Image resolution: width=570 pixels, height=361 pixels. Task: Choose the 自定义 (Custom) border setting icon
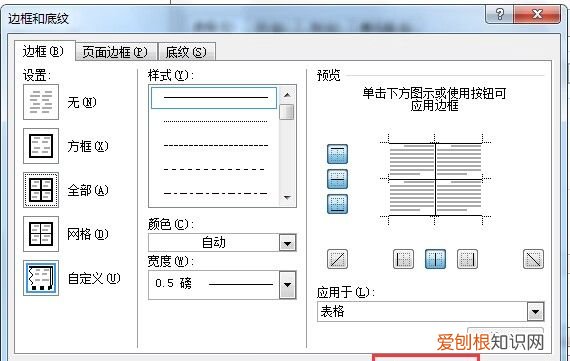(41, 278)
